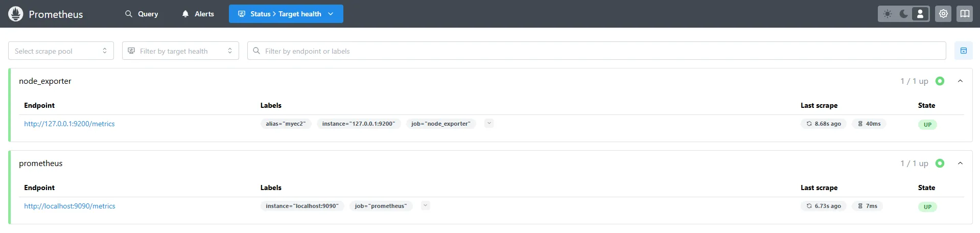Click the instance="127.0.0.1:9200" label badge
Screen dimensions: 980x233
[359, 124]
